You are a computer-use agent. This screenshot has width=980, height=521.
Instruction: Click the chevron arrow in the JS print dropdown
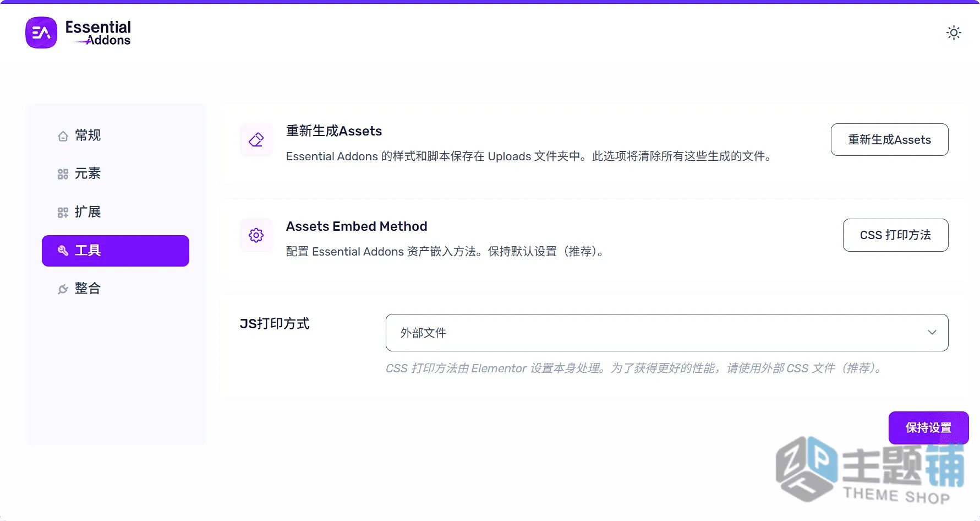point(932,333)
